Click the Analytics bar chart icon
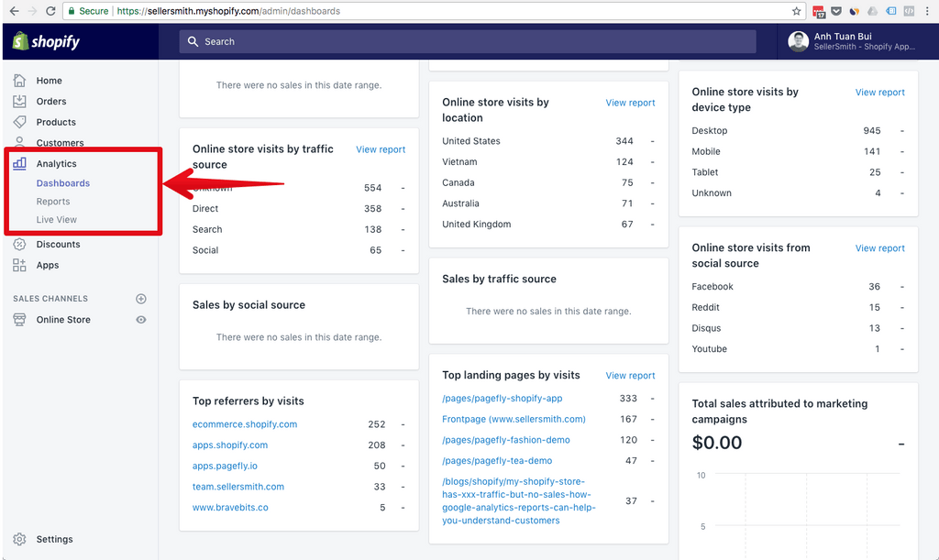939x560 pixels. point(20,163)
